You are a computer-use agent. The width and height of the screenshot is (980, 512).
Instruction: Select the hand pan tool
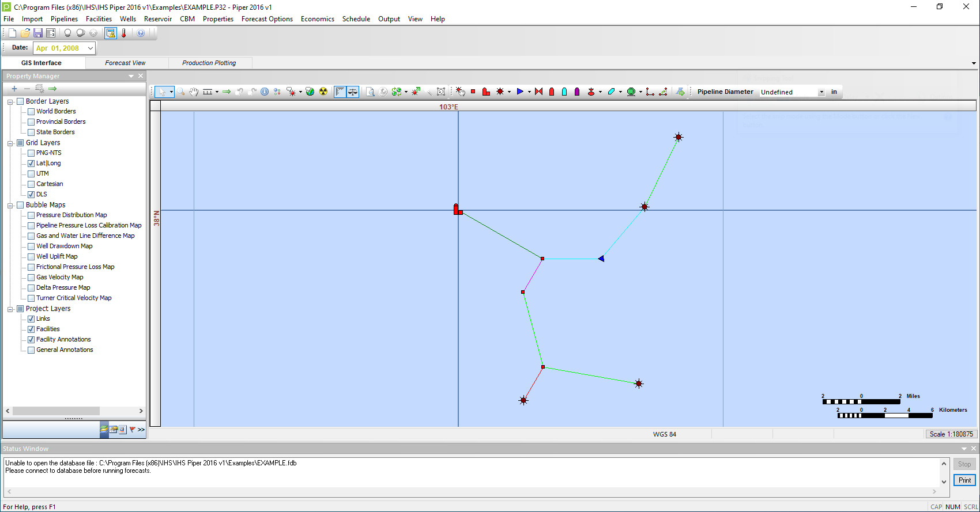click(x=194, y=92)
